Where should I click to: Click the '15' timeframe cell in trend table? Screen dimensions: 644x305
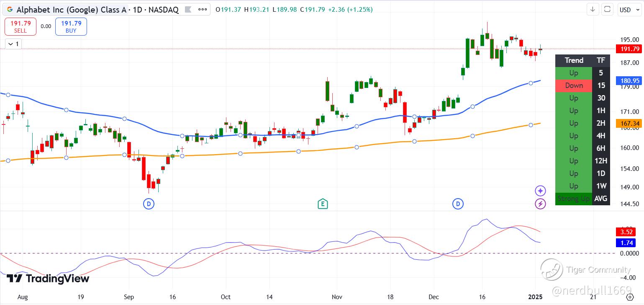601,85
